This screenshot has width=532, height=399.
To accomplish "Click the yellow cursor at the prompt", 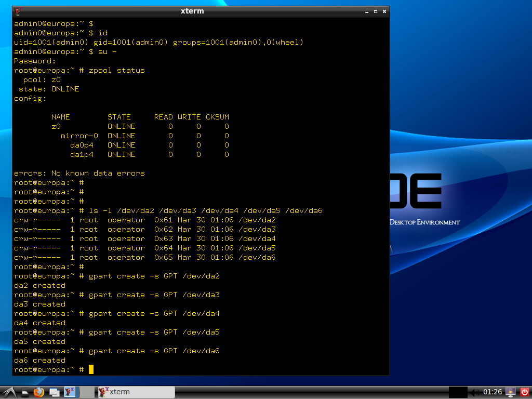I will (x=91, y=369).
